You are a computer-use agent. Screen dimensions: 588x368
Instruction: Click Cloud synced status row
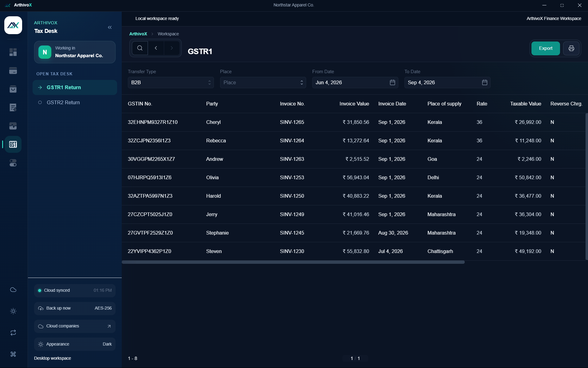point(75,291)
